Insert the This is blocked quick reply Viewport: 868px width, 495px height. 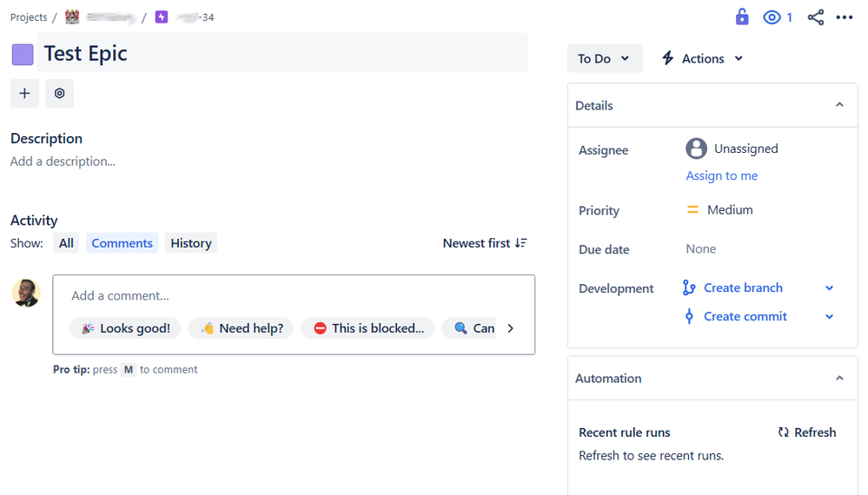tap(368, 328)
